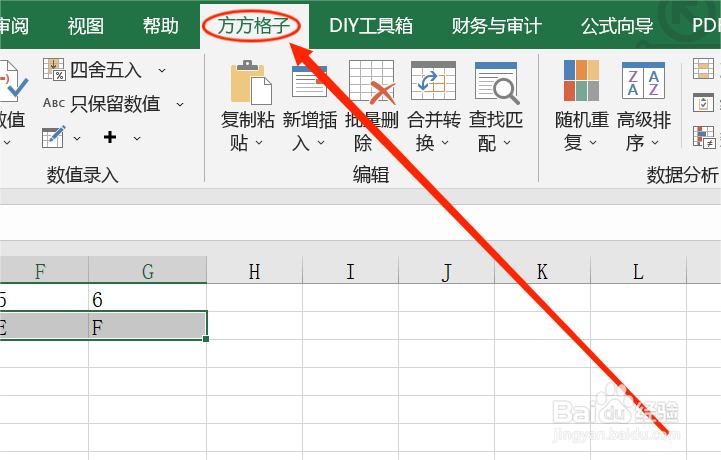Select the cell containing F in column G
The width and height of the screenshot is (721, 460).
pyautogui.click(x=148, y=327)
